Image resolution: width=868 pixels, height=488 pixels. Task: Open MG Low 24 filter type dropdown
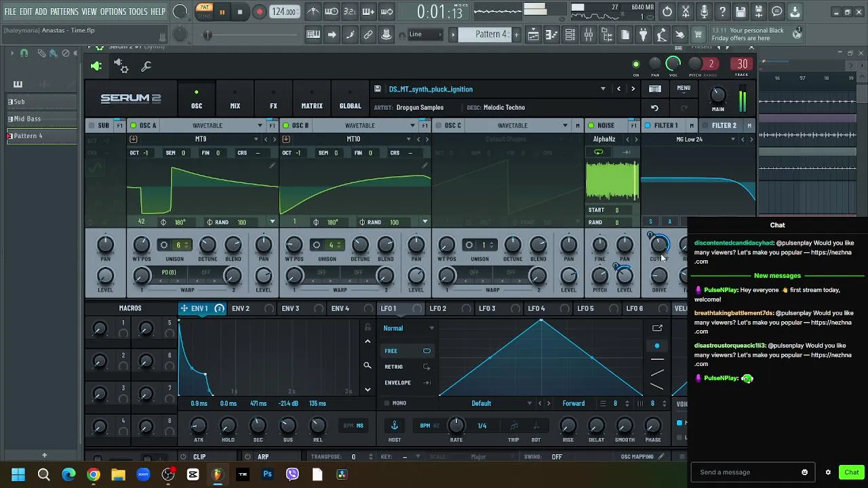(x=733, y=139)
